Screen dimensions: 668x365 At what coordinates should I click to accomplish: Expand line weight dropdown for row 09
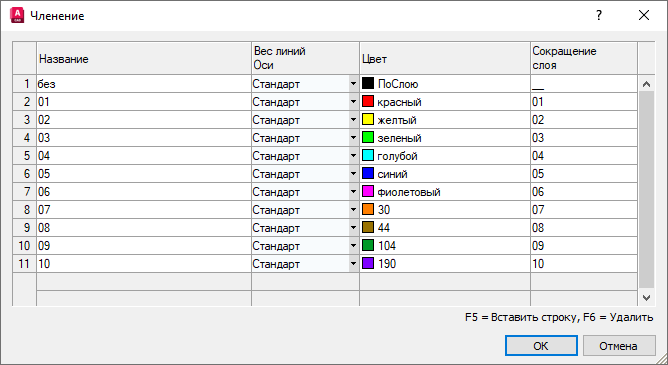click(353, 246)
